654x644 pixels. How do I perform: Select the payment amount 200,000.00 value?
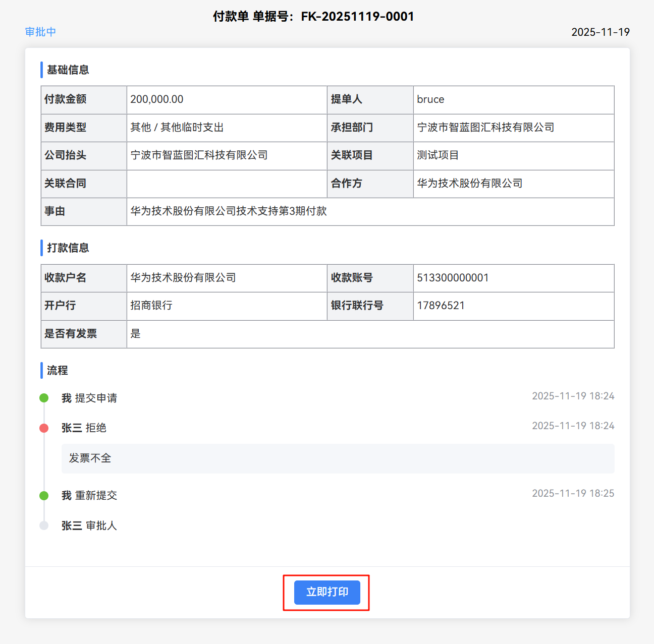[157, 99]
